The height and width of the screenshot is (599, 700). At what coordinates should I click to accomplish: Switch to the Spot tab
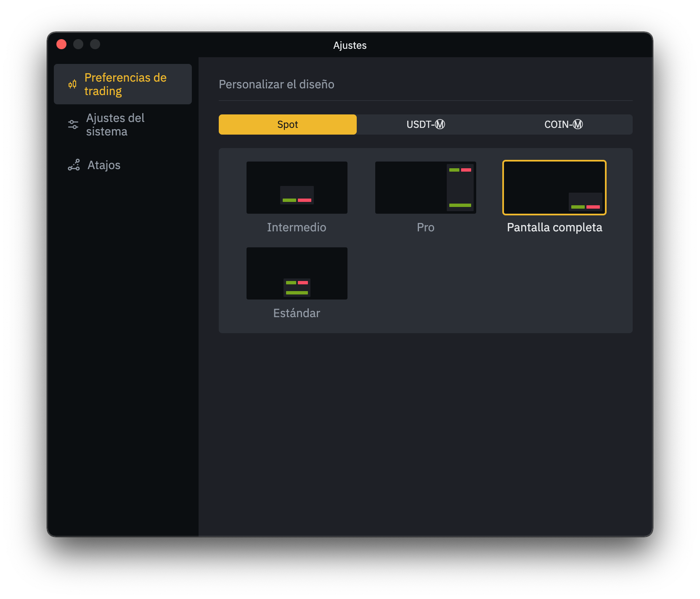(x=288, y=125)
